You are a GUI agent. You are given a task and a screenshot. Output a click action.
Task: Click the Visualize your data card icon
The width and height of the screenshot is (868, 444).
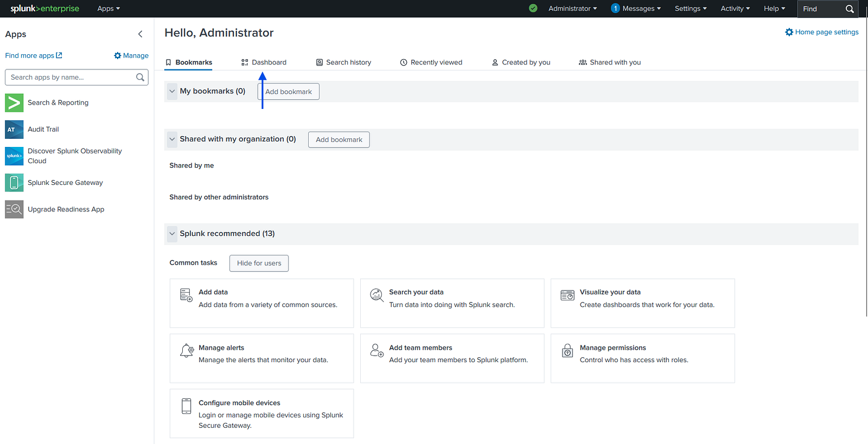pyautogui.click(x=567, y=295)
